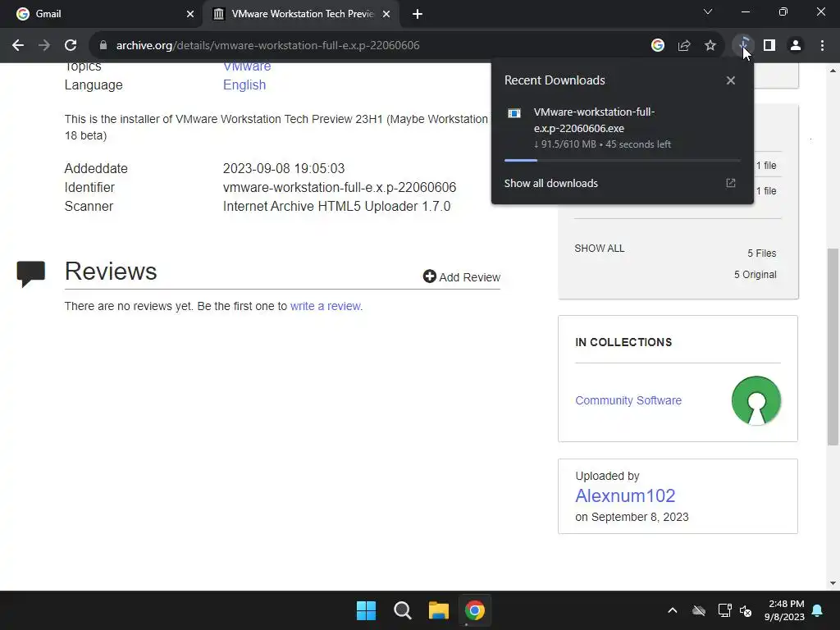Open the clock showing 2:48 PM

coord(785,610)
